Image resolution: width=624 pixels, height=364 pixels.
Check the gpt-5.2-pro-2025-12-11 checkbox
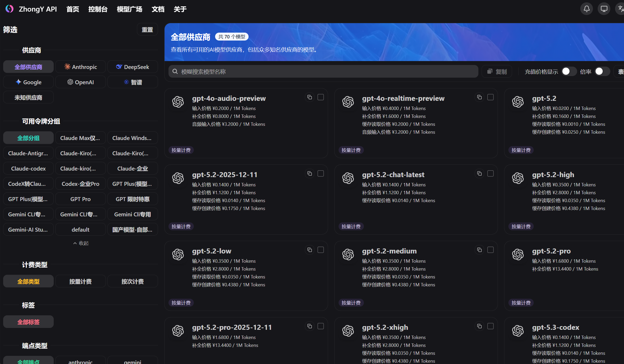[x=321, y=326]
